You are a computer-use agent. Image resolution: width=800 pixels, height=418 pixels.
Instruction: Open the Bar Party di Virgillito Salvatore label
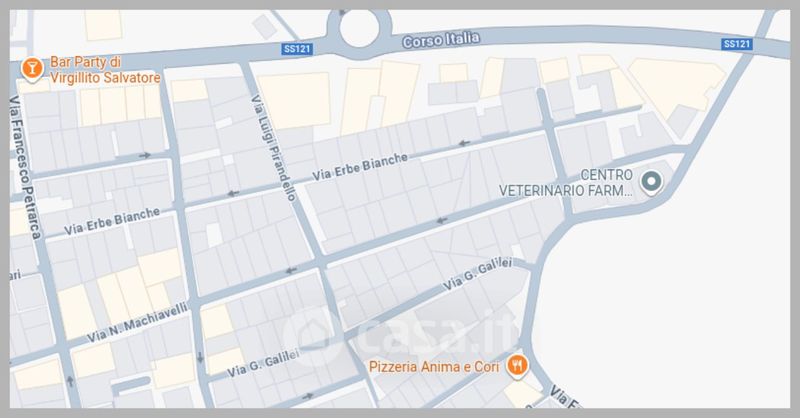point(105,70)
